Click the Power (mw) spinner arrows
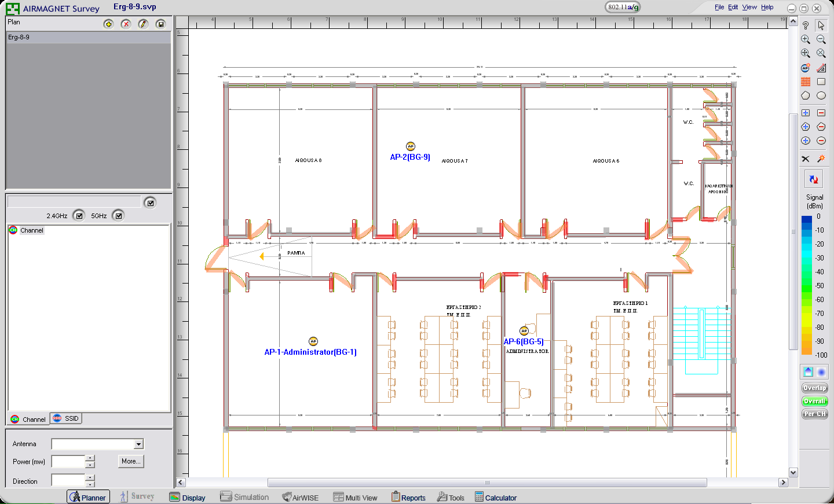This screenshot has height=504, width=834. coord(90,461)
